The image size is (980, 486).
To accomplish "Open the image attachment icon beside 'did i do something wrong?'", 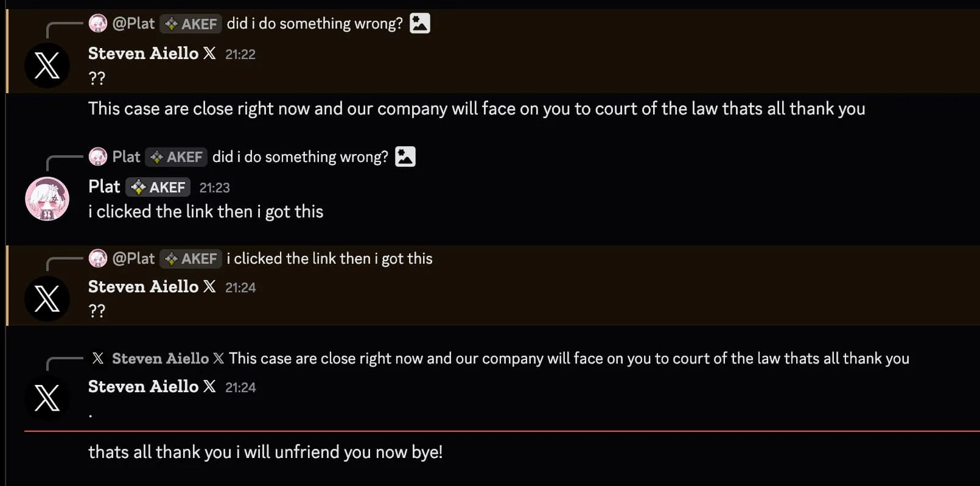I will pos(419,23).
